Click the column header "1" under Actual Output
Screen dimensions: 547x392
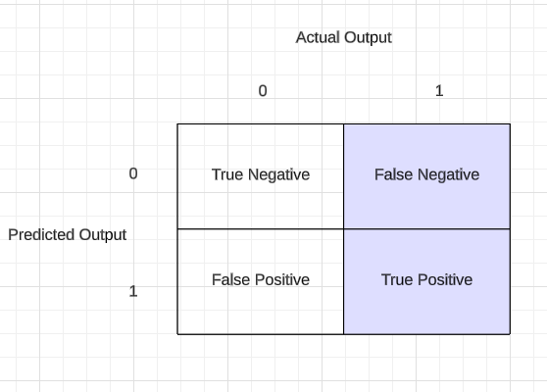(439, 91)
